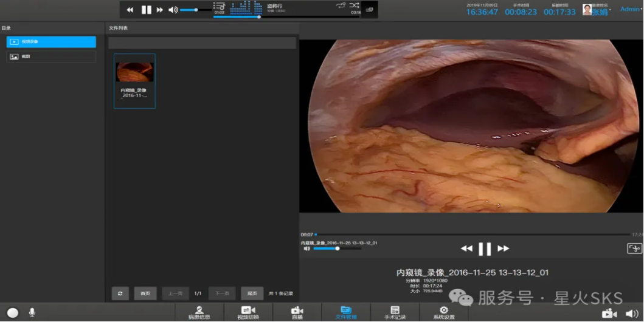
Task: Open the 内窥镜_录像 video thumbnail
Action: pos(134,72)
